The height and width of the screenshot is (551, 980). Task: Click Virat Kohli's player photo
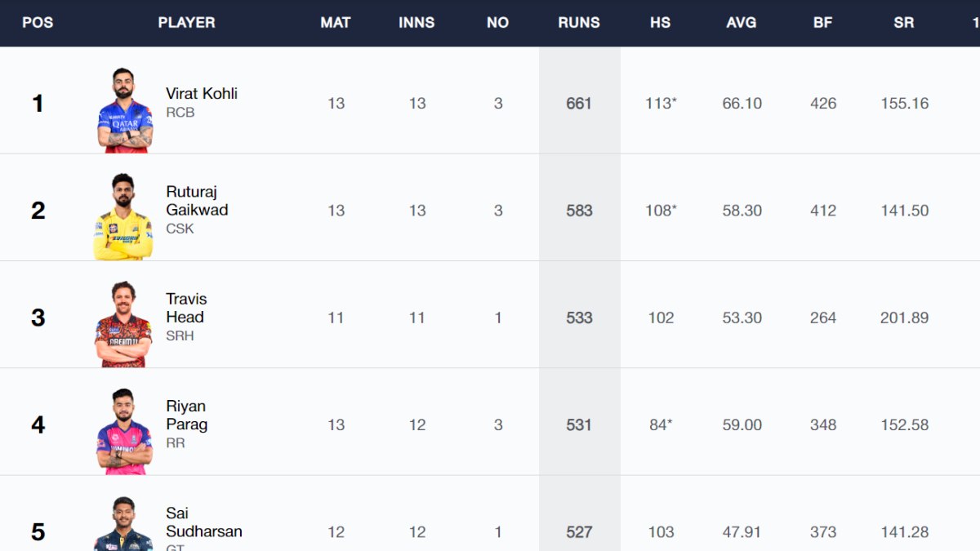pos(123,109)
